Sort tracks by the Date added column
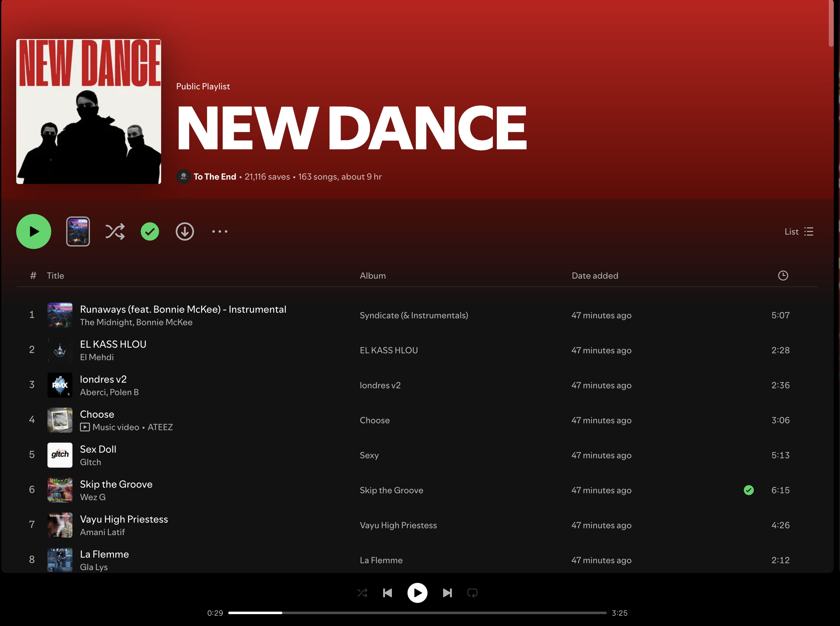The image size is (840, 626). (595, 276)
